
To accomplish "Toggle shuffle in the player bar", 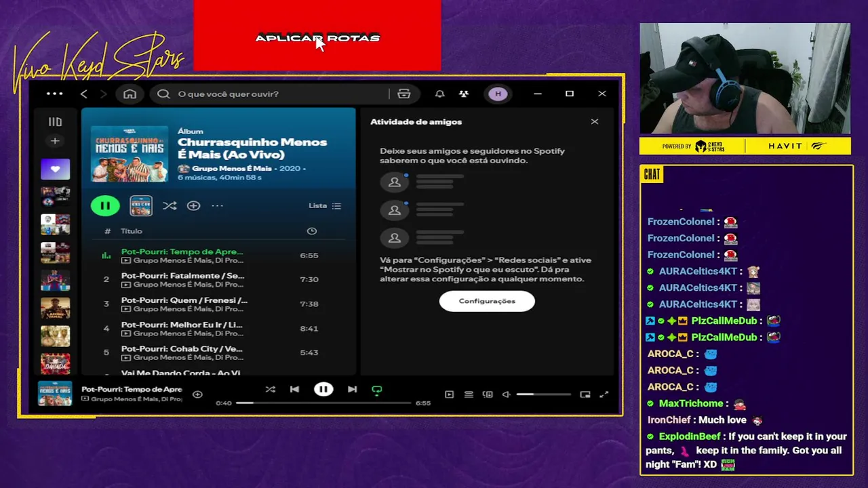I will [x=271, y=389].
